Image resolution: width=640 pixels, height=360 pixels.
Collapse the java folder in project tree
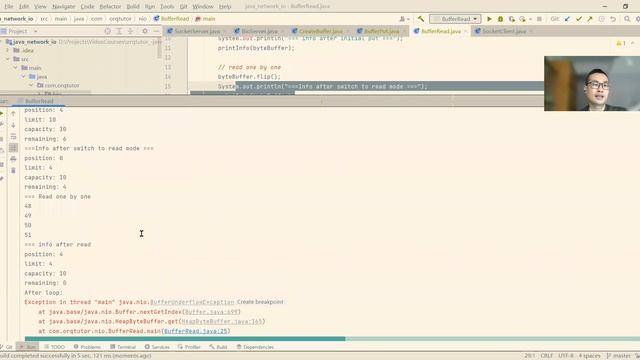(23, 76)
